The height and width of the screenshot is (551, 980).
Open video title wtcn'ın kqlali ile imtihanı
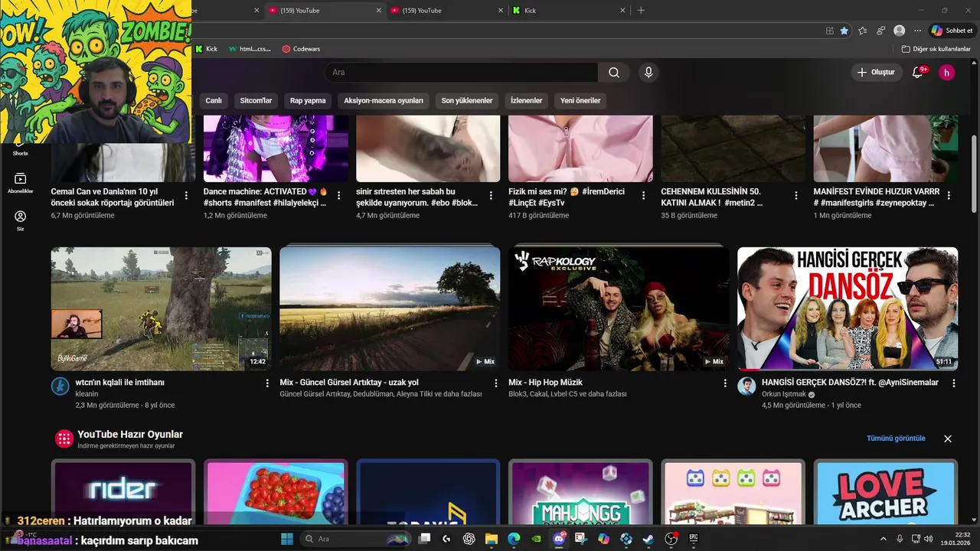[120, 383]
